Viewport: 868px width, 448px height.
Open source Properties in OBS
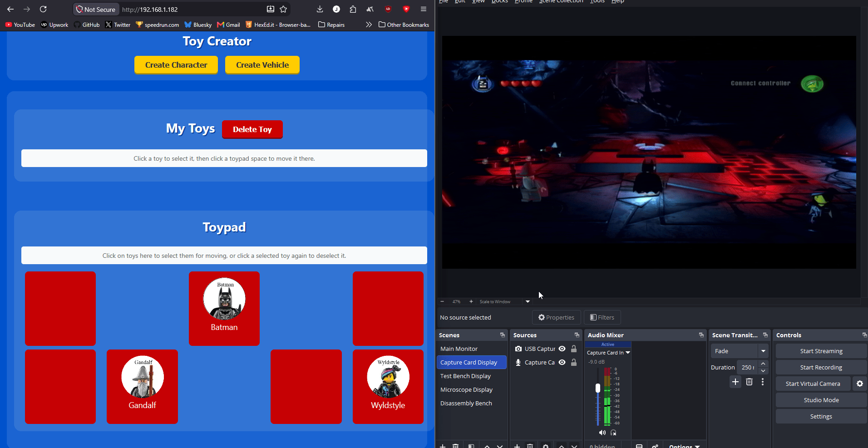click(556, 317)
